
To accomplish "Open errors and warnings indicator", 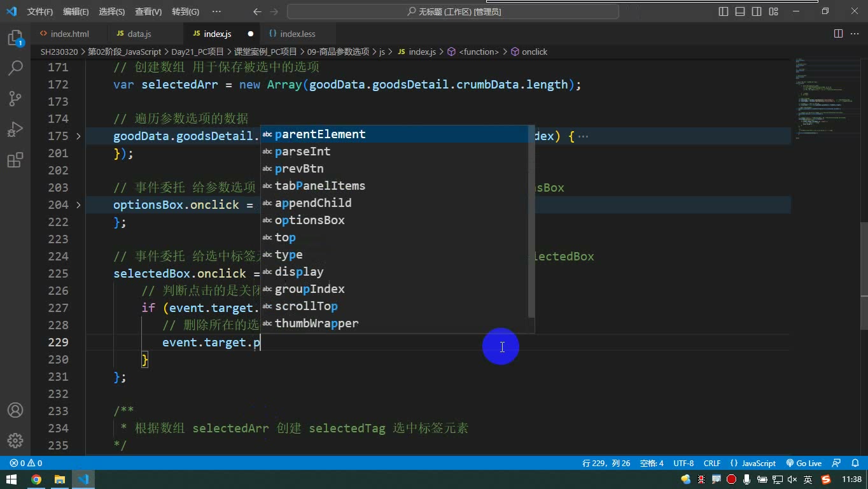I will click(x=26, y=463).
